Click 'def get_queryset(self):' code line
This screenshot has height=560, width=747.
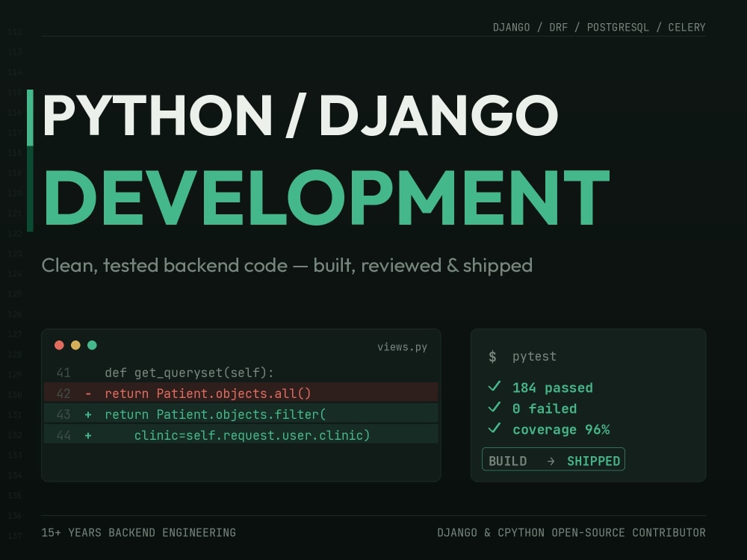(189, 373)
